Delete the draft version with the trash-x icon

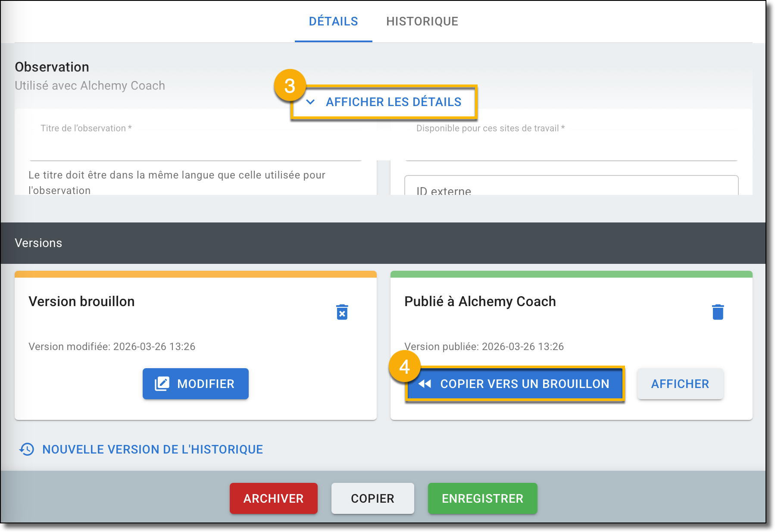342,312
